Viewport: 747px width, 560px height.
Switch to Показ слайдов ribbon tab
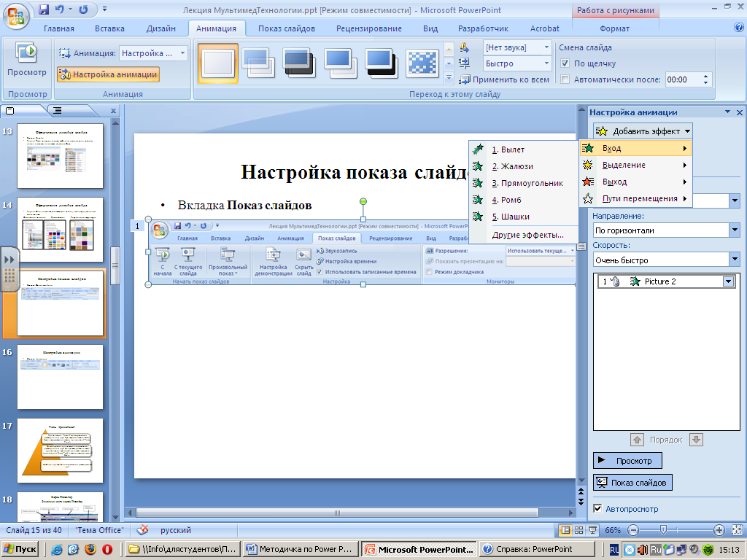pyautogui.click(x=287, y=28)
